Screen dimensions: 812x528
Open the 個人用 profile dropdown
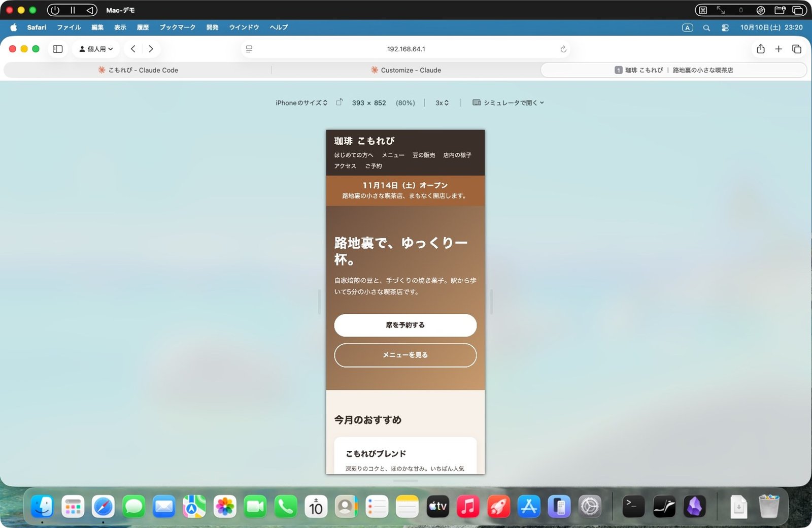(96, 49)
